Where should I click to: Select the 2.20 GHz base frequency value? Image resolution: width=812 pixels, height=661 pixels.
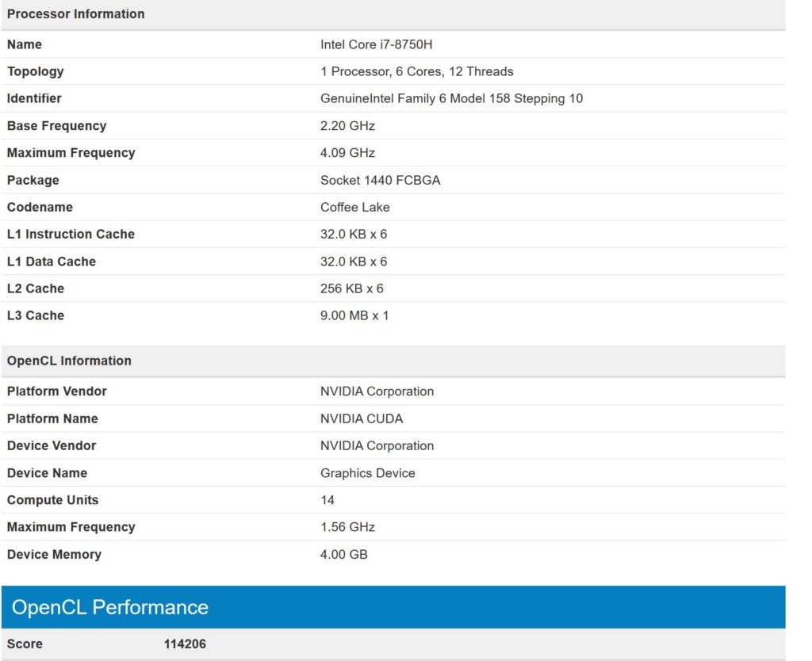[x=347, y=126]
